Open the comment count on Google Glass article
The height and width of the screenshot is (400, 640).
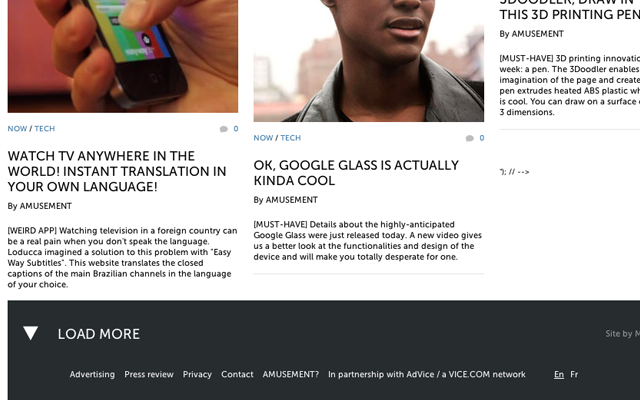coord(482,138)
